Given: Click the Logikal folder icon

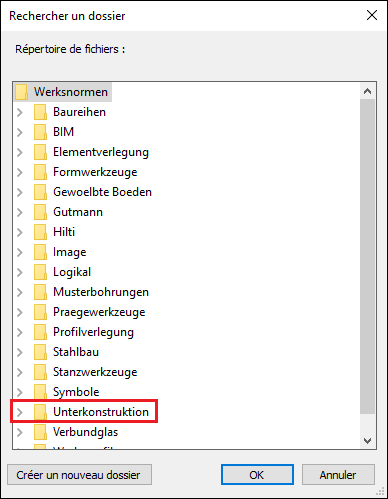Looking at the screenshot, I should (40, 272).
